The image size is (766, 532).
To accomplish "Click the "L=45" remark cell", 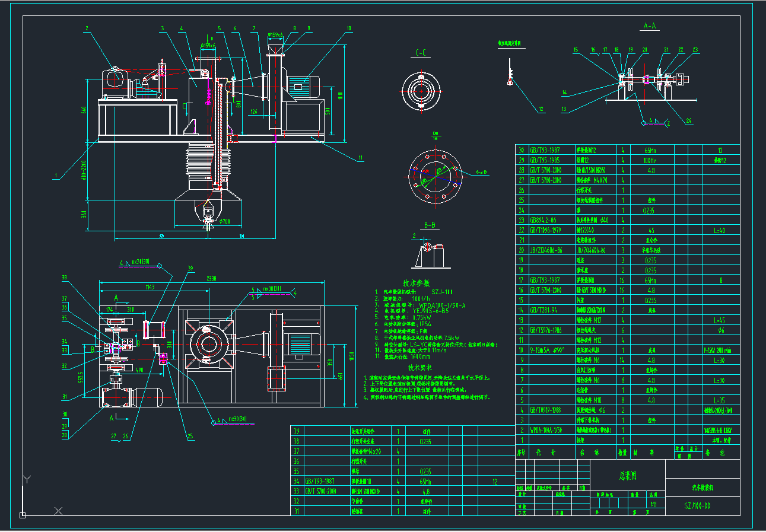I will pos(720,320).
